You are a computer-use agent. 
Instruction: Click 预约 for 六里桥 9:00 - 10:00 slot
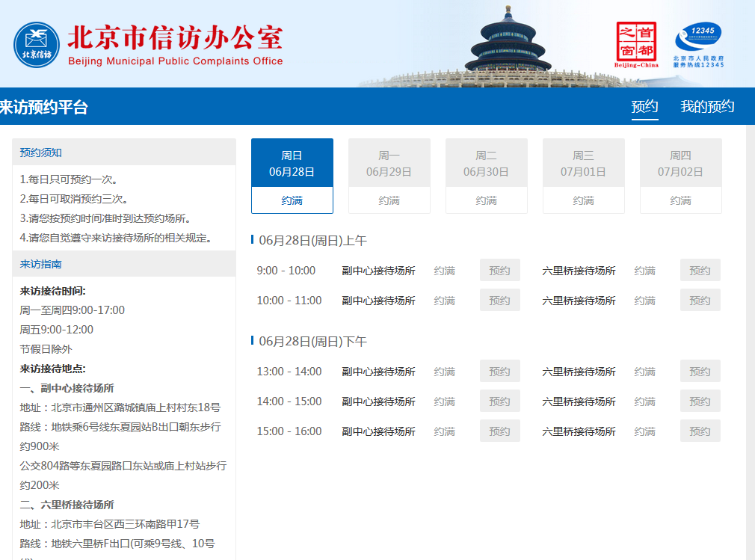[x=700, y=271]
